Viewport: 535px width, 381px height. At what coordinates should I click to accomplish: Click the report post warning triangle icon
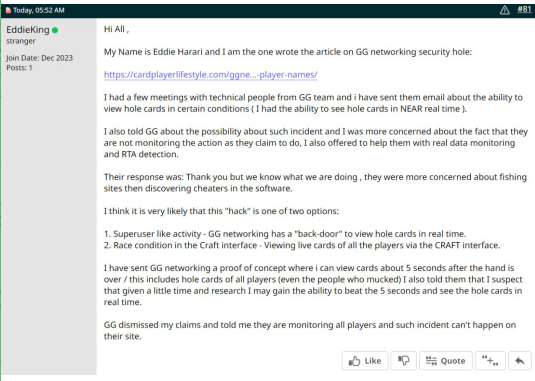click(x=505, y=10)
